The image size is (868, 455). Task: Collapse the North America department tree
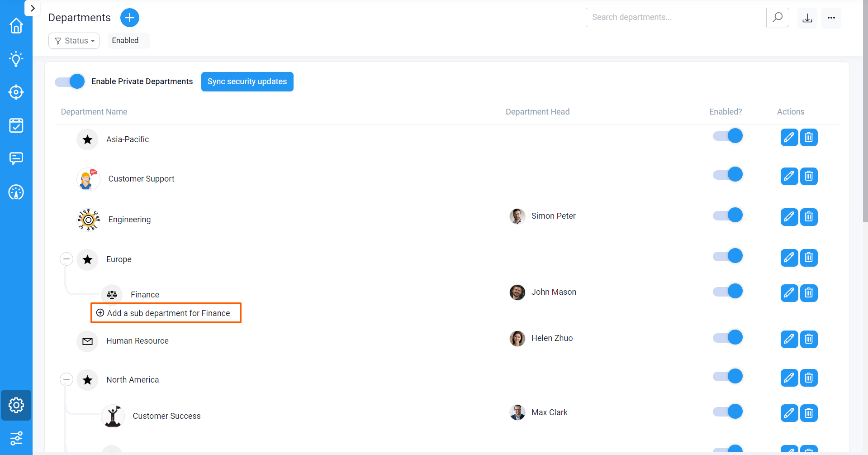[x=66, y=379]
